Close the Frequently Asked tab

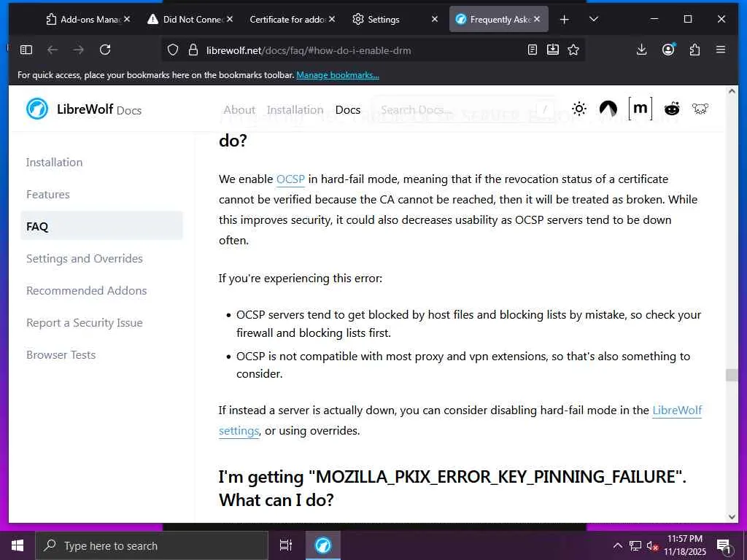click(537, 19)
